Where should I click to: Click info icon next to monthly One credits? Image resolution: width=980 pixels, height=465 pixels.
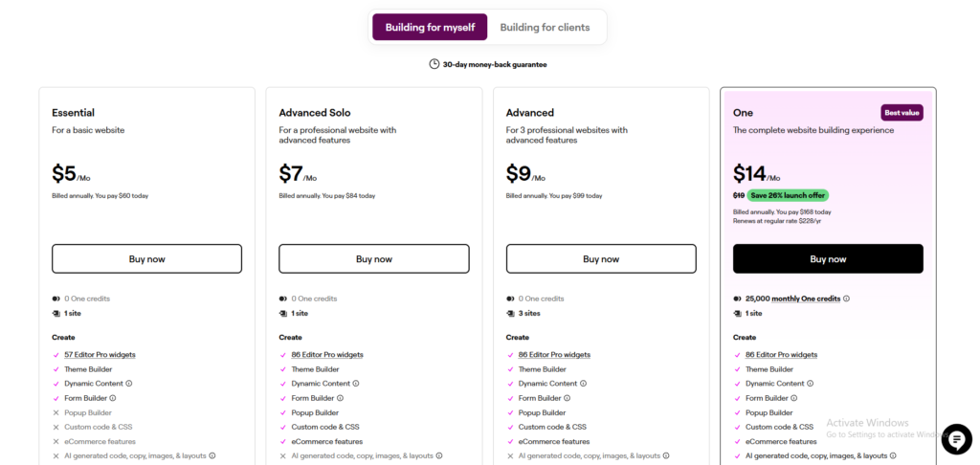pyautogui.click(x=847, y=299)
